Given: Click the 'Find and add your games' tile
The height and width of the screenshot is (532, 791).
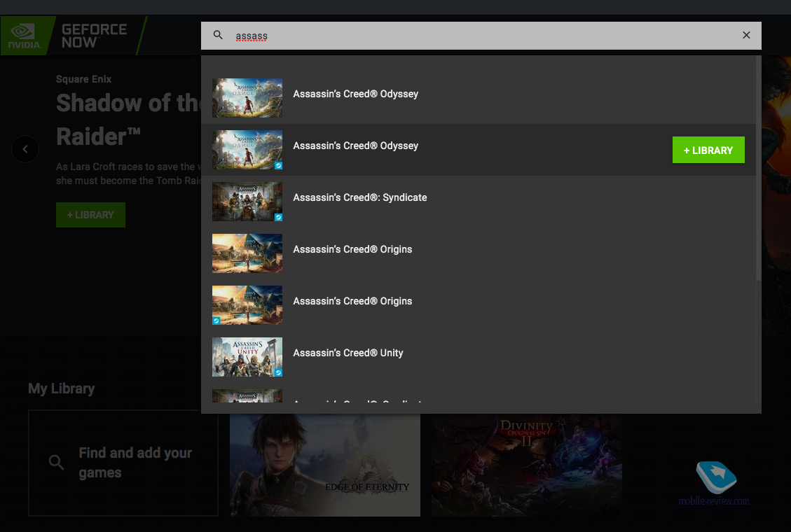Looking at the screenshot, I should (x=123, y=463).
